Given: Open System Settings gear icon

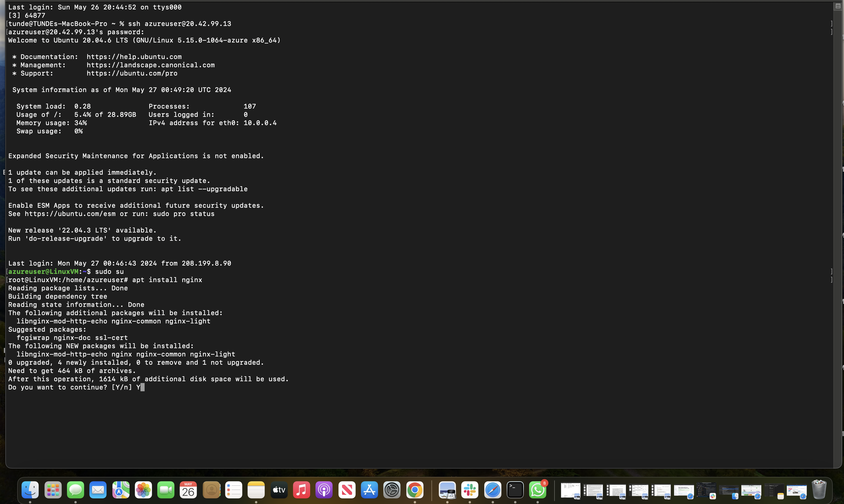Looking at the screenshot, I should (x=392, y=490).
